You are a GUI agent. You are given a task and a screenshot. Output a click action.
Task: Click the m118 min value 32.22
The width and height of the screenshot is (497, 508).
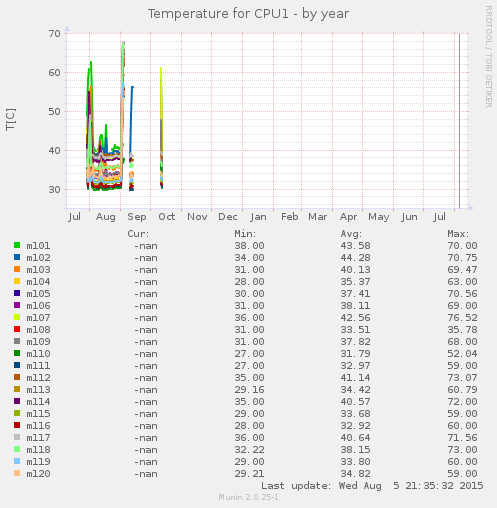click(249, 450)
